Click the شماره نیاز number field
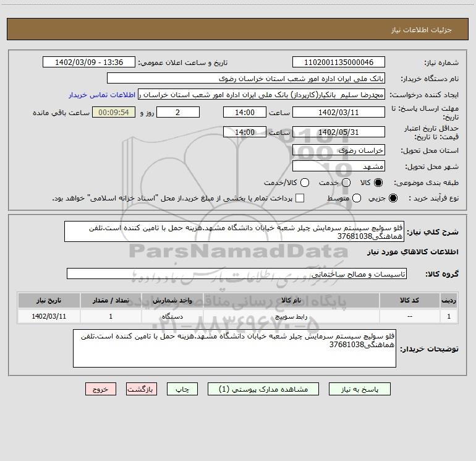This screenshot has height=461, width=476. [x=339, y=62]
